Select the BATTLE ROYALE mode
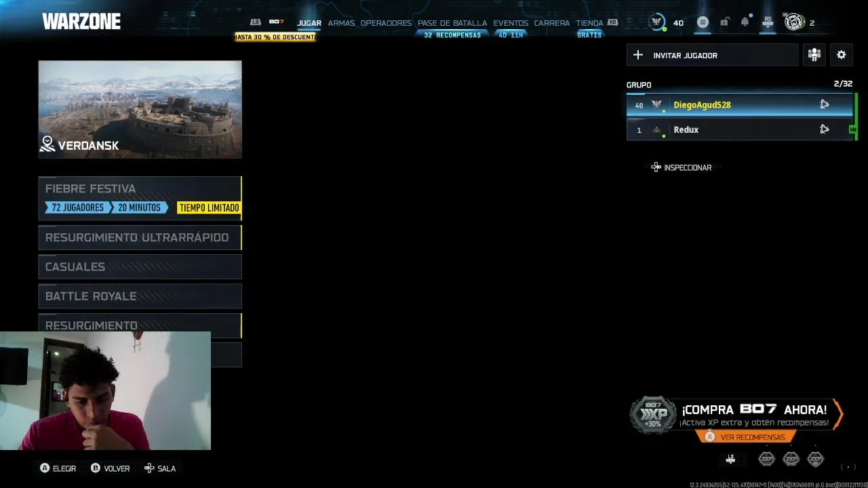 pyautogui.click(x=140, y=296)
